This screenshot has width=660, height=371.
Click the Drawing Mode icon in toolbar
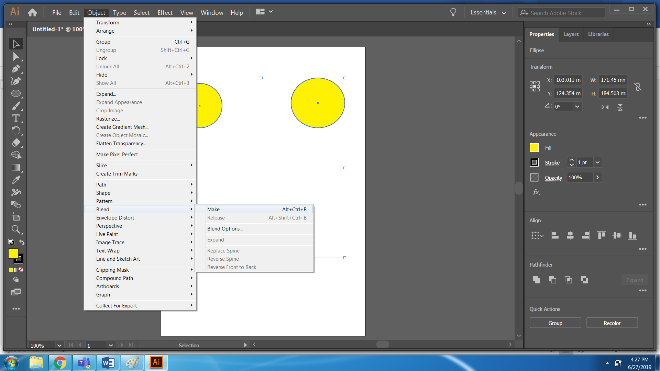point(16,280)
